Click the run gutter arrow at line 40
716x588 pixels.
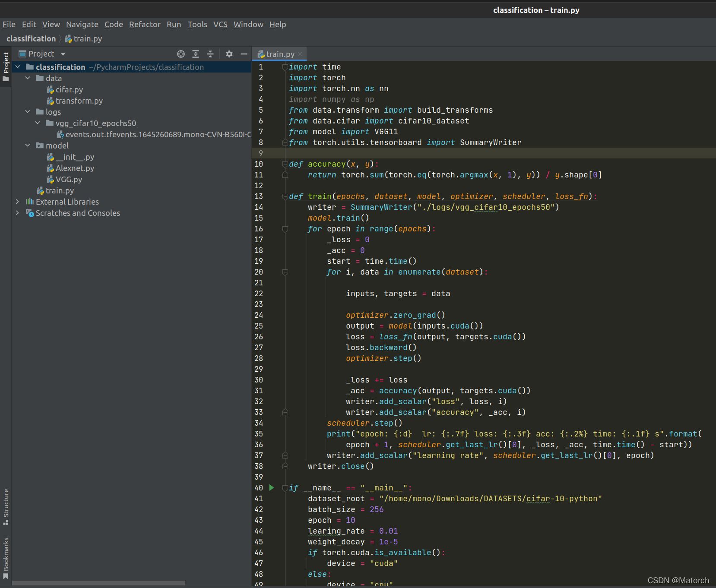[x=272, y=487]
